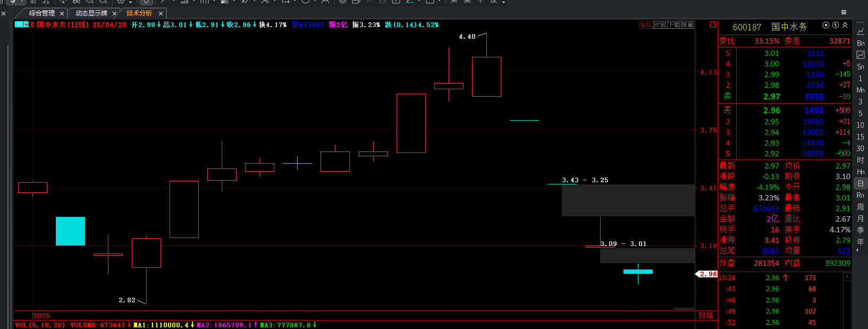Click the 3.43 – 3.25 gap zone label

(585, 180)
